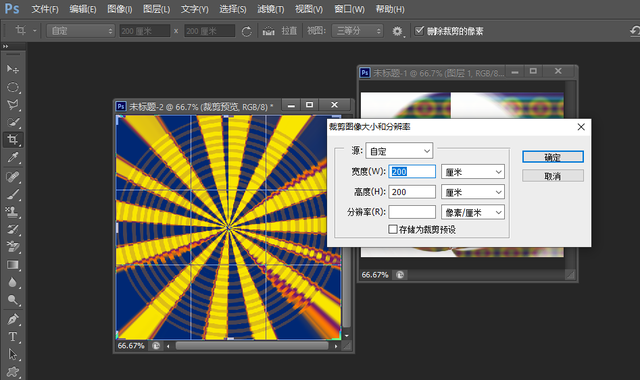Screen dimensions: 640x380
Task: Open the 滤镜(T) menu
Action: [271, 9]
